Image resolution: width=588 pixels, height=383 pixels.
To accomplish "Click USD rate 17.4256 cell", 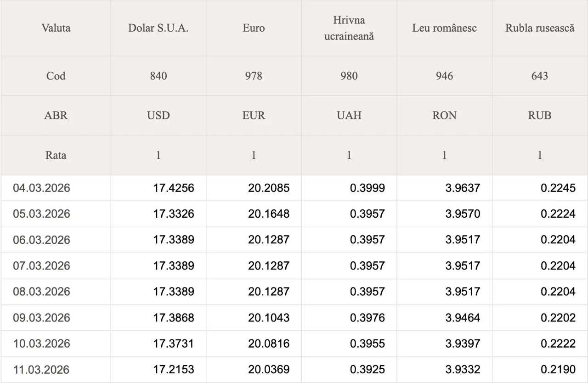I will 174,188.
